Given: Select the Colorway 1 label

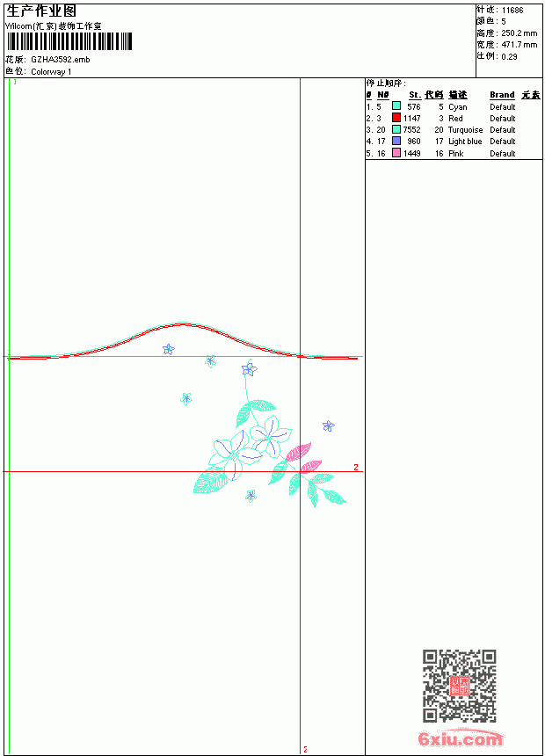Looking at the screenshot, I should point(51,72).
